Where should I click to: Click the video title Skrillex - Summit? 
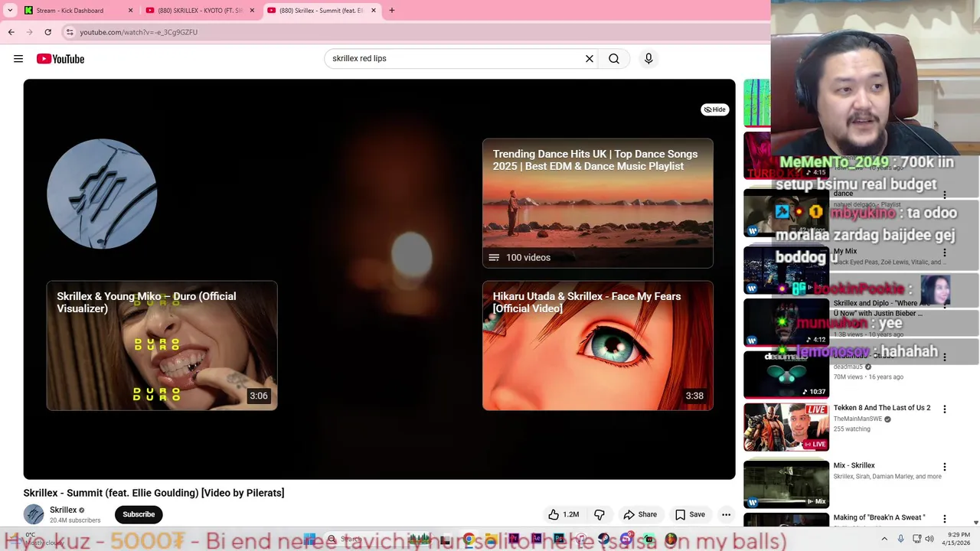point(154,493)
